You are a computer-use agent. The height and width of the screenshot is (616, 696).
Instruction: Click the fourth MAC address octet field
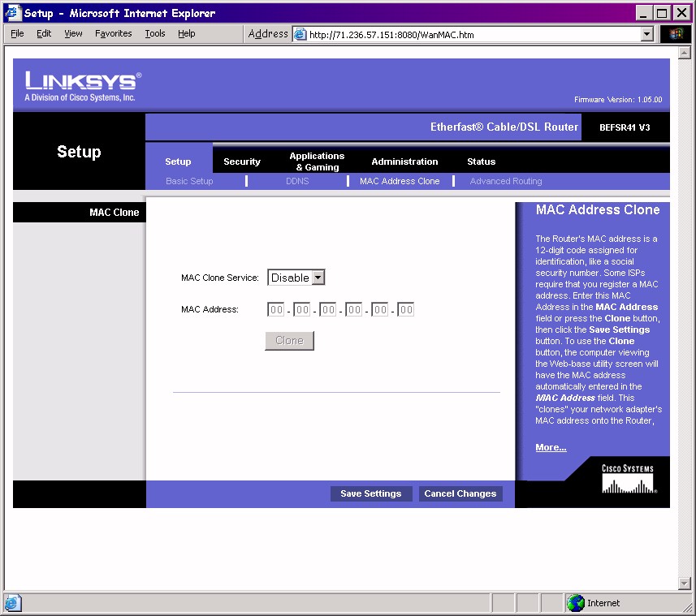pos(354,309)
